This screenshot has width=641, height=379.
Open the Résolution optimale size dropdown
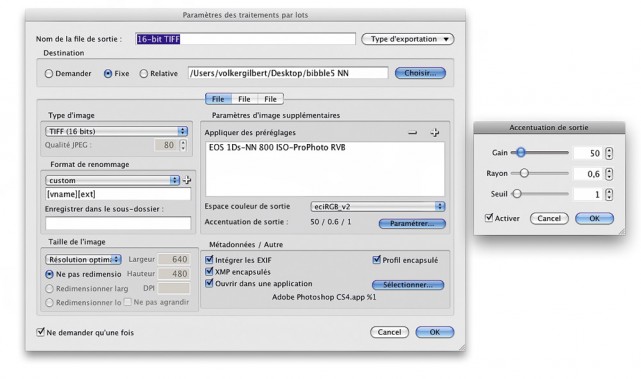click(x=83, y=259)
